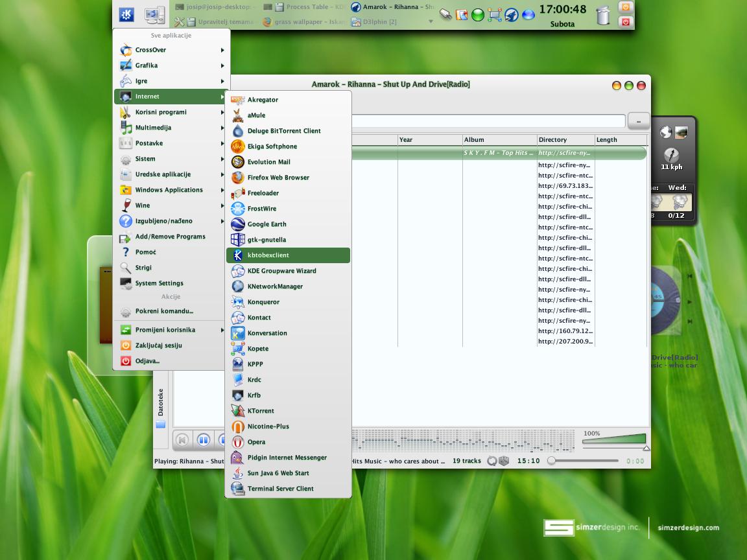Click Odjava... to log out
This screenshot has width=747, height=560.
[x=171, y=361]
